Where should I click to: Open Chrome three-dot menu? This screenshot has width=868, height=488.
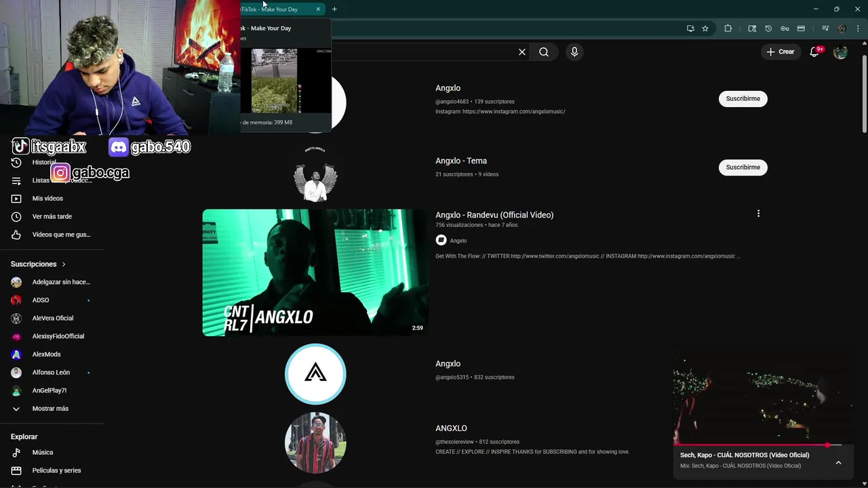click(858, 28)
